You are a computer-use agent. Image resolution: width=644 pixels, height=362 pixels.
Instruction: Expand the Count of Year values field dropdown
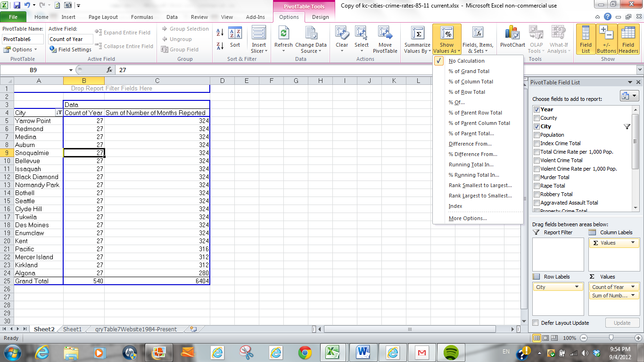(634, 287)
